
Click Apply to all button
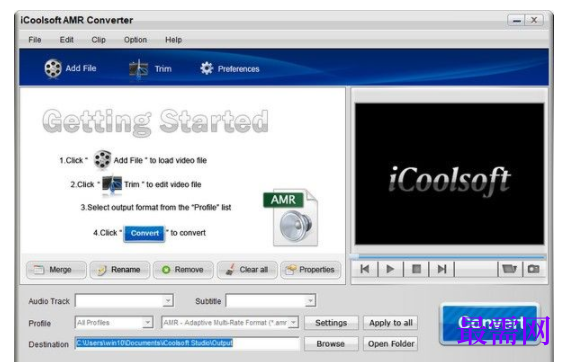point(390,323)
